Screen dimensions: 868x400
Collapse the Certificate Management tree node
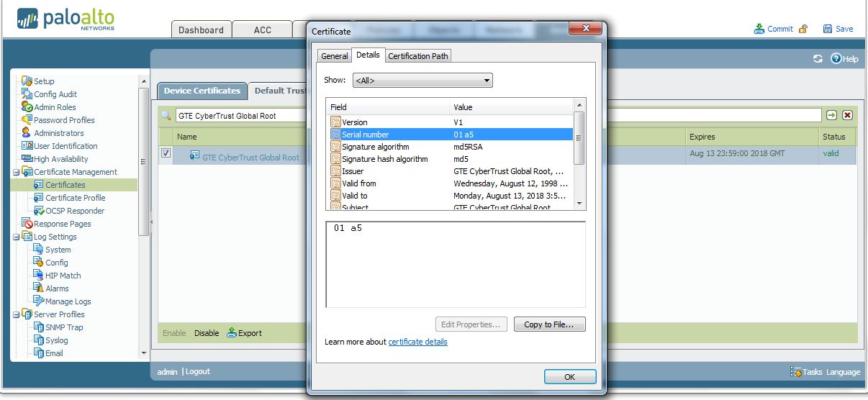[17, 172]
